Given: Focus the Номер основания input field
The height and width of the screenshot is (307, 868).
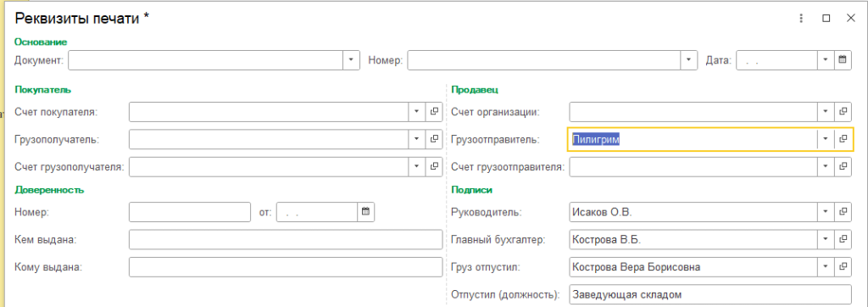Looking at the screenshot, I should tap(544, 60).
